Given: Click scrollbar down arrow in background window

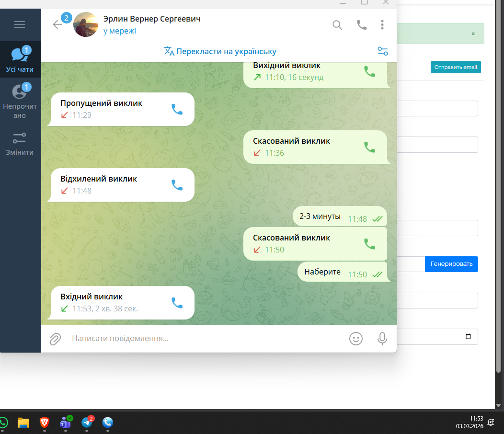Looking at the screenshot, I should point(499,405).
